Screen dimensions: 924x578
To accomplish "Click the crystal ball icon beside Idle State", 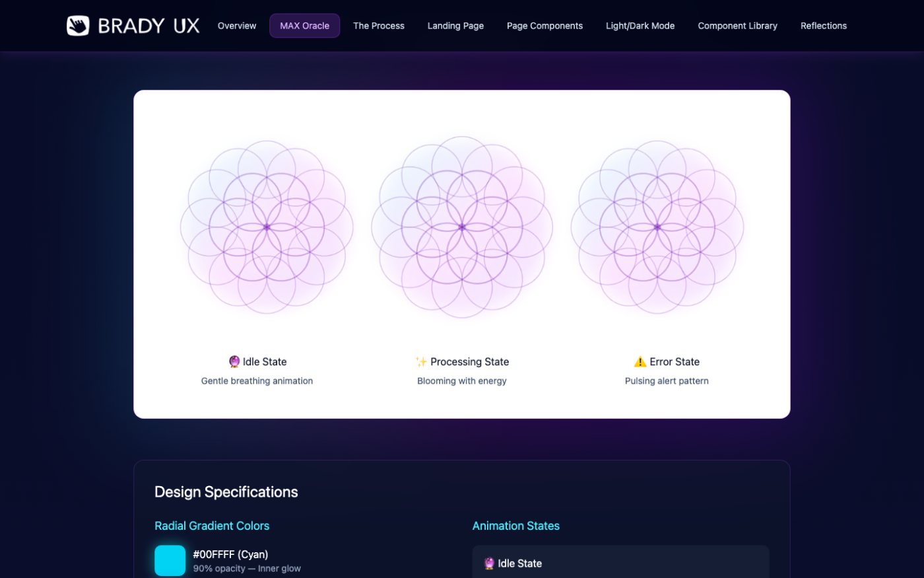I will (x=234, y=361).
